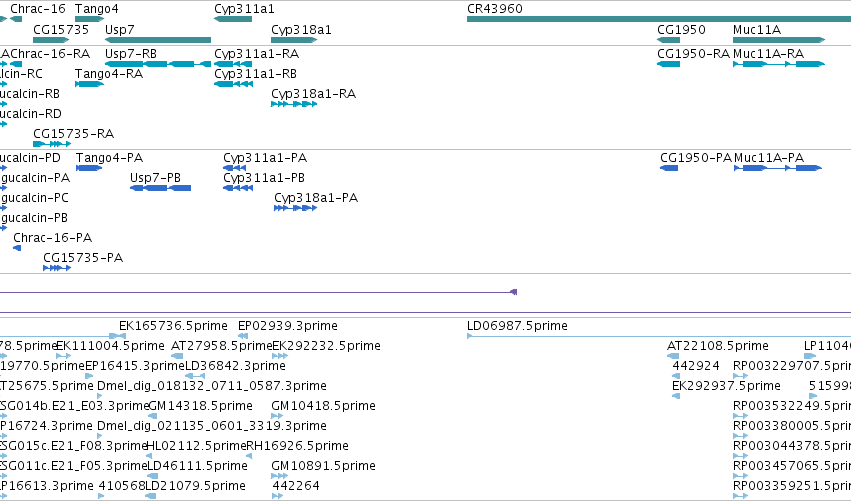Click the Usp7-PB protein feature

click(161, 188)
